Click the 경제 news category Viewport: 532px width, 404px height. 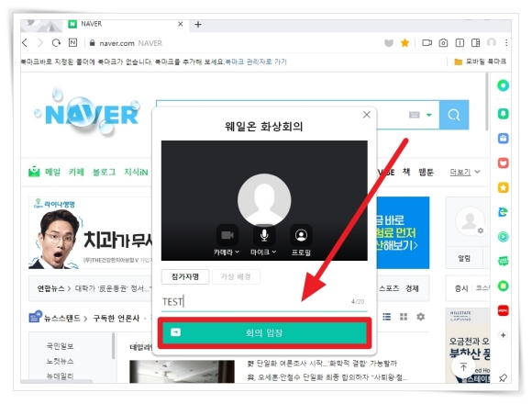[412, 288]
